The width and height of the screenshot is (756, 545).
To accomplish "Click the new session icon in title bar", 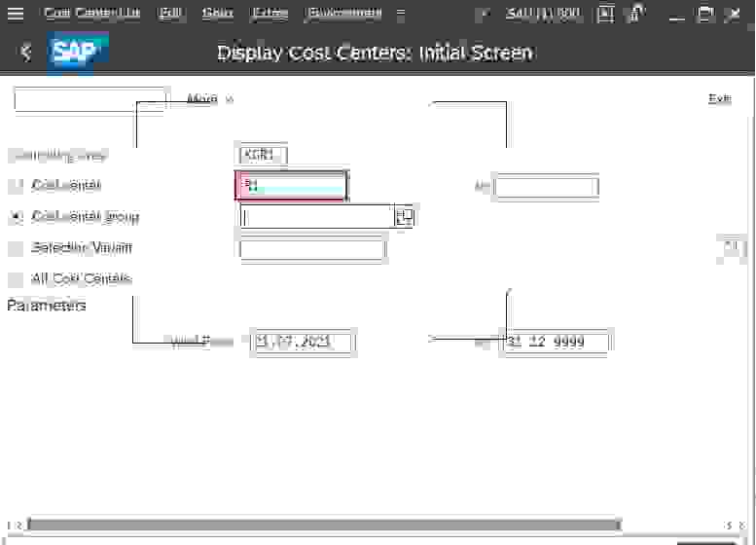I will 606,14.
